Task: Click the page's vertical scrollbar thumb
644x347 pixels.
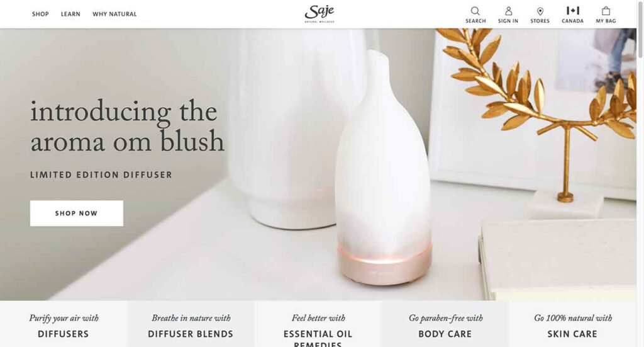Action: [640, 30]
